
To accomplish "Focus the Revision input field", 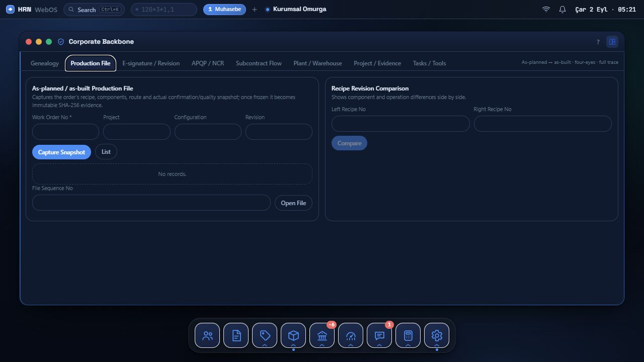I will (279, 132).
